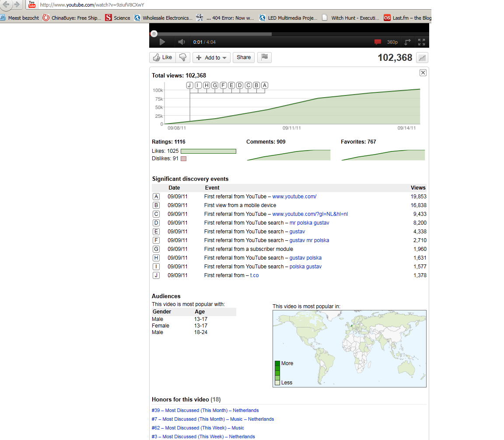Screen dimensions: 504x440
Task: Click the Favorites trend mini chart
Action: pyautogui.click(x=383, y=155)
